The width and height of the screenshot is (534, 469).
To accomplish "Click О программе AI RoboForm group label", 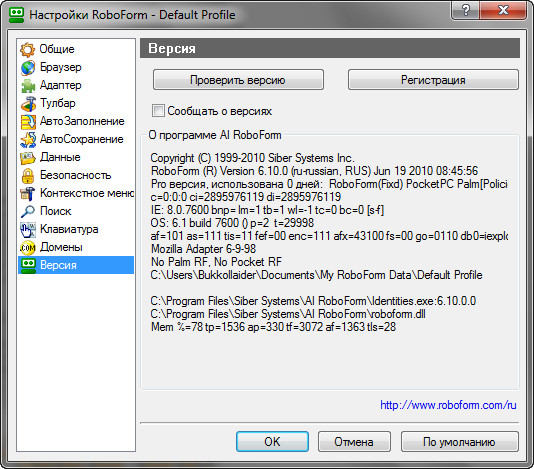I will pyautogui.click(x=215, y=135).
